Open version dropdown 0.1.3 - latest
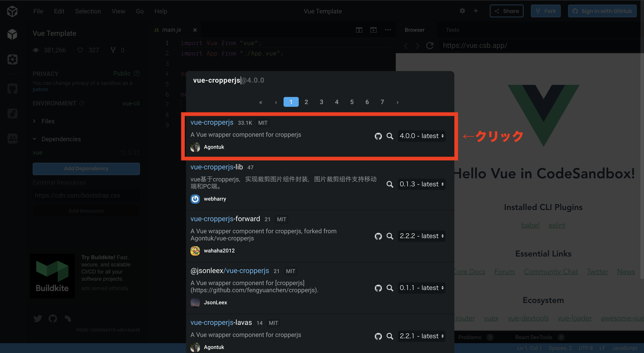This screenshot has width=644, height=353. click(x=422, y=184)
